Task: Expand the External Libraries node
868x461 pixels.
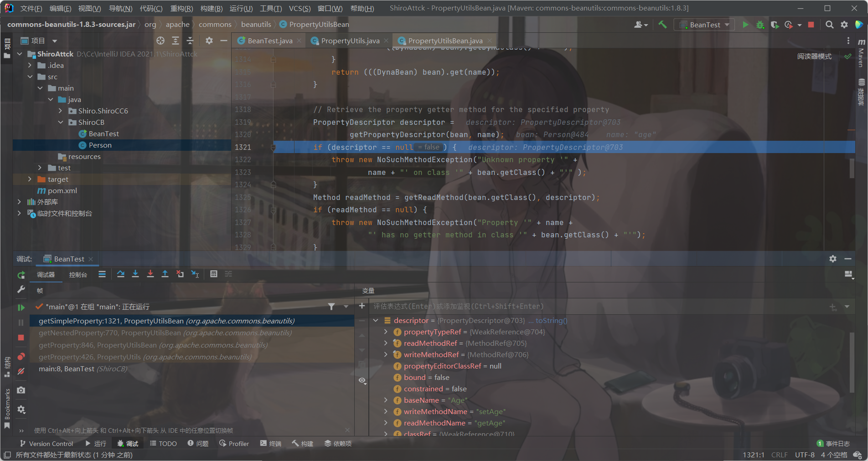Action: (19, 202)
